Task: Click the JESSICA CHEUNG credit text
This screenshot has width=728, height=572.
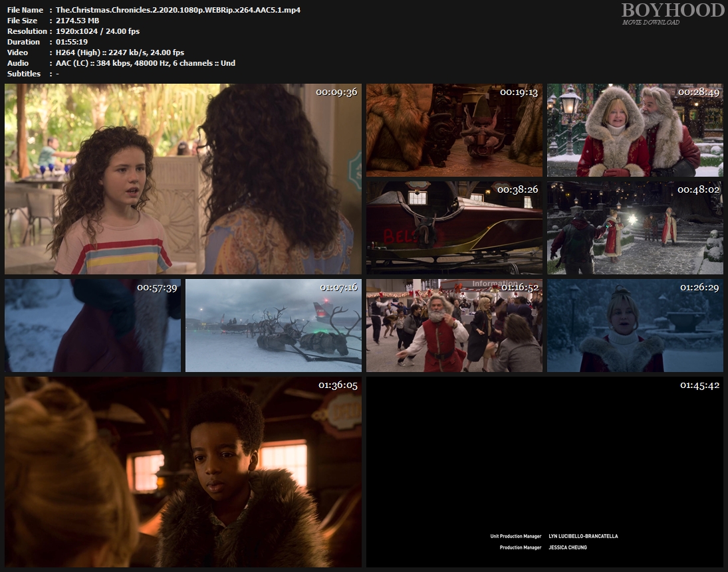Action: [x=568, y=548]
